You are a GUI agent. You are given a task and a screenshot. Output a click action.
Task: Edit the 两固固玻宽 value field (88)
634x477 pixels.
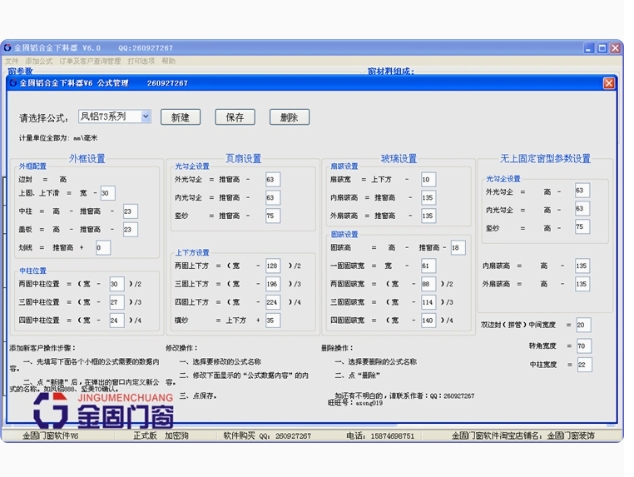click(x=428, y=284)
